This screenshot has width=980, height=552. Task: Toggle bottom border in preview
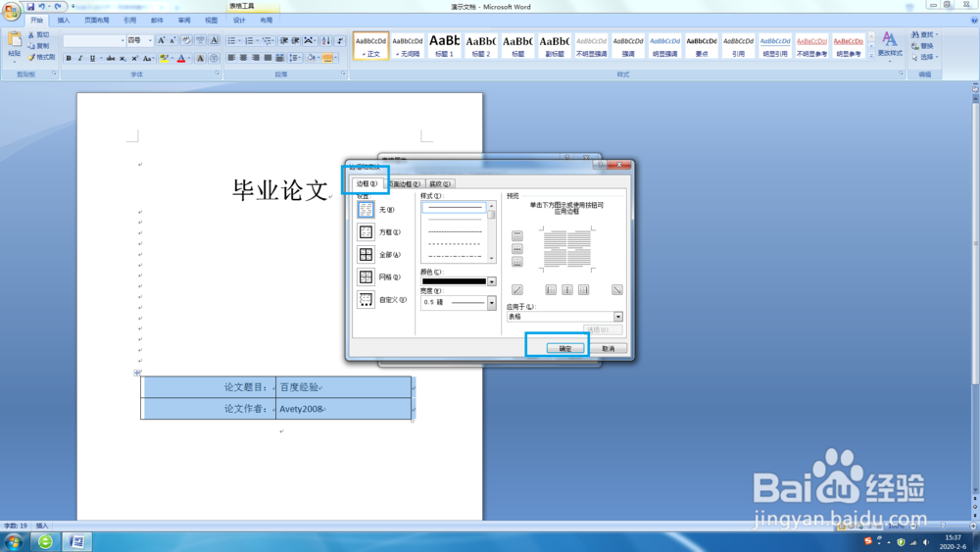(x=516, y=262)
